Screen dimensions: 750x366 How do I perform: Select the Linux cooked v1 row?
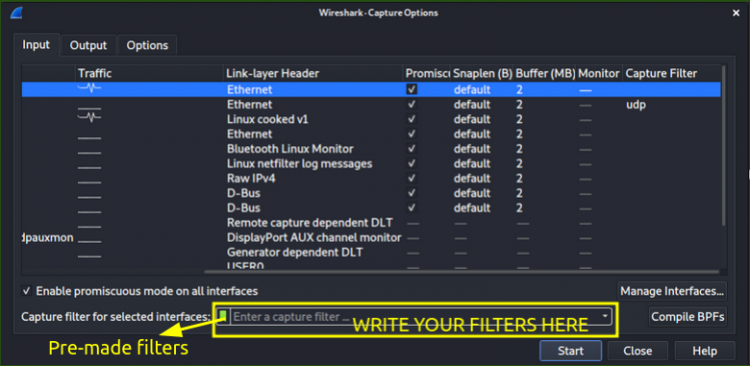(371, 119)
